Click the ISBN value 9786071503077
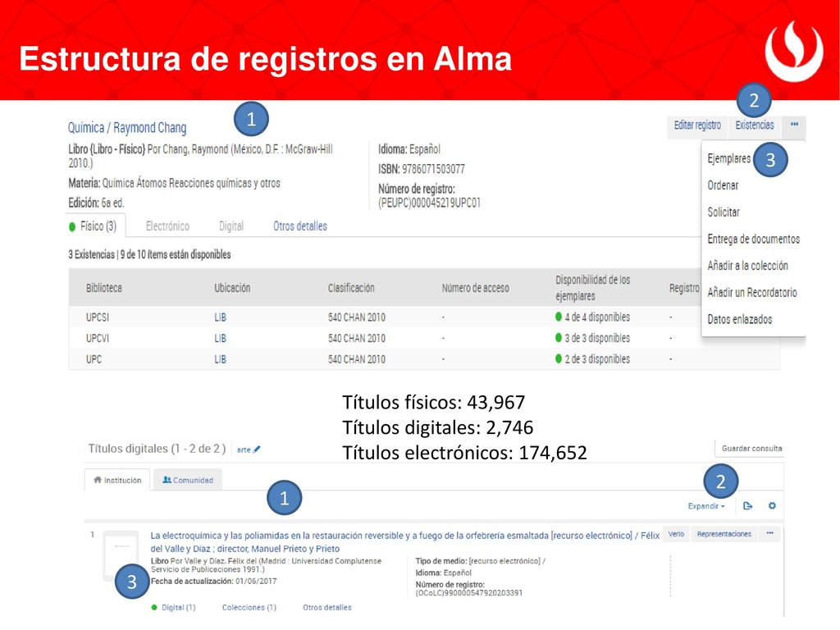Screen dimensions: 840x630 pyautogui.click(x=433, y=169)
